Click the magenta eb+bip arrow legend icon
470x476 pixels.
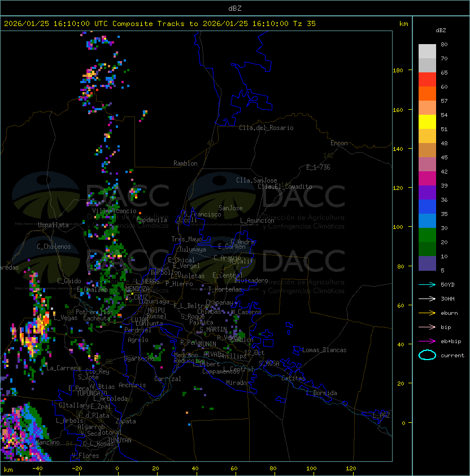[x=427, y=341]
